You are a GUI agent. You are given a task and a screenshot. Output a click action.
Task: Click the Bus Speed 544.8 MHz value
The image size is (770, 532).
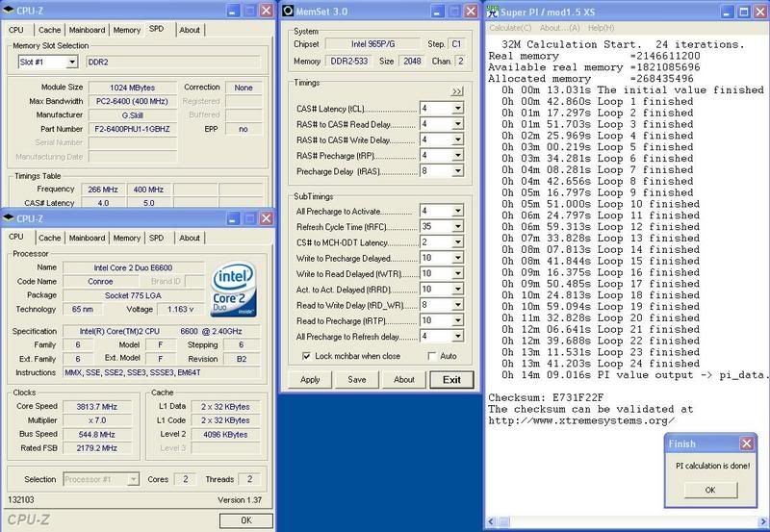[x=97, y=434]
